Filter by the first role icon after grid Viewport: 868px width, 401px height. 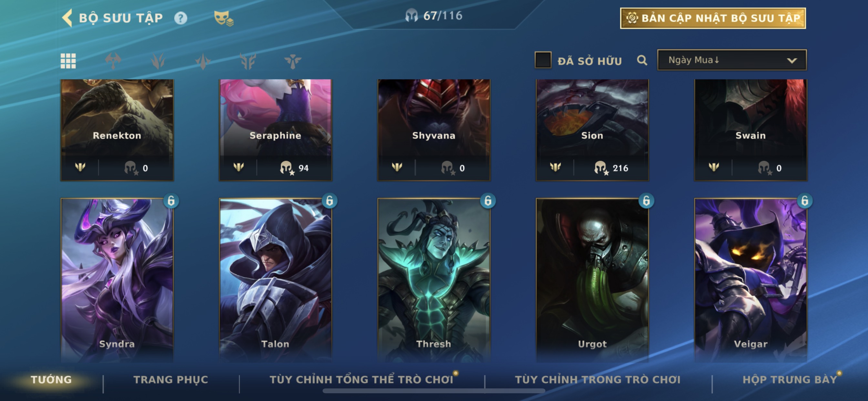(x=113, y=61)
